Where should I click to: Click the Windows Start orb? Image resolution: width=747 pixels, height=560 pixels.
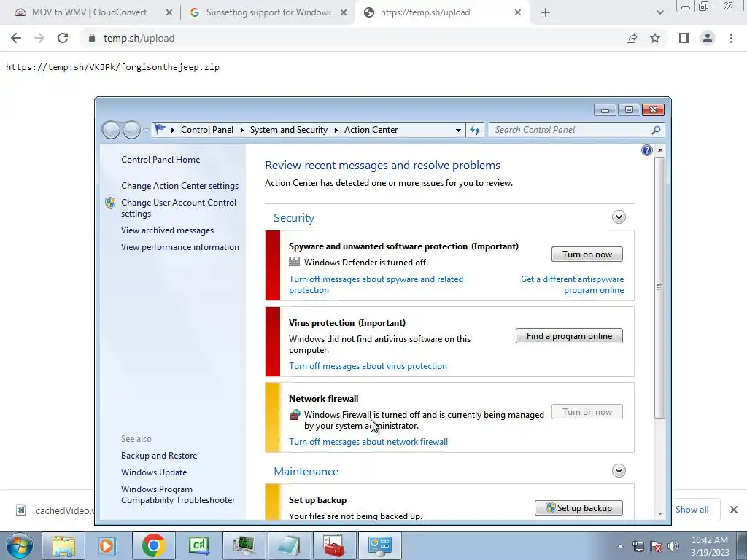click(x=20, y=545)
